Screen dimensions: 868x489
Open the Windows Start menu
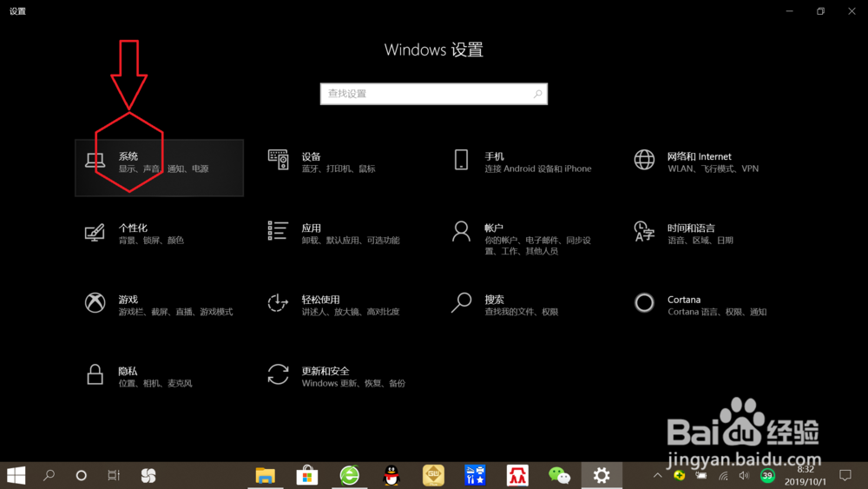16,475
